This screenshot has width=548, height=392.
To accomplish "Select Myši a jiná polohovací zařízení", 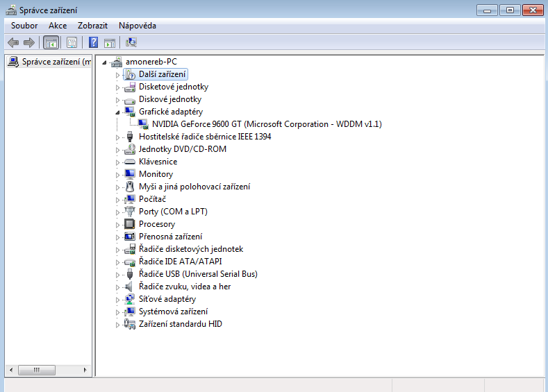I will click(194, 187).
